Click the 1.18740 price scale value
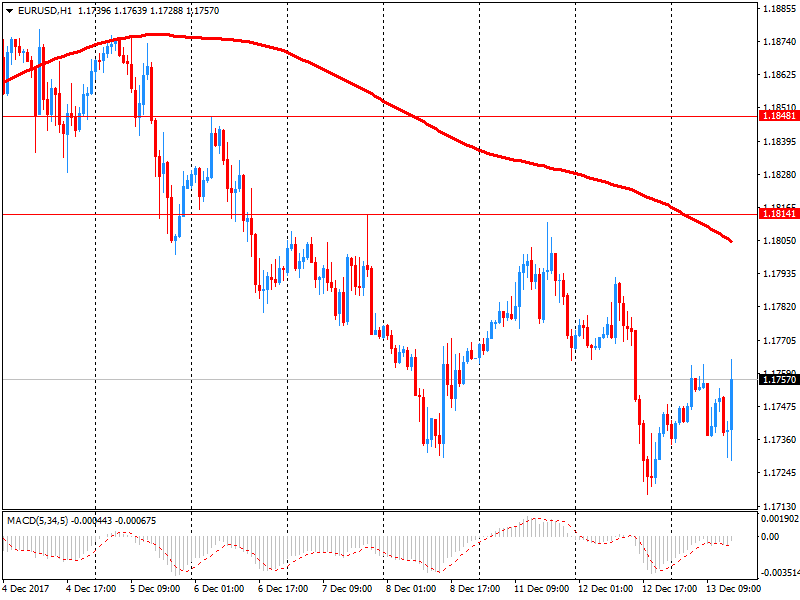Viewport: 800px width, 600px height. click(x=779, y=42)
